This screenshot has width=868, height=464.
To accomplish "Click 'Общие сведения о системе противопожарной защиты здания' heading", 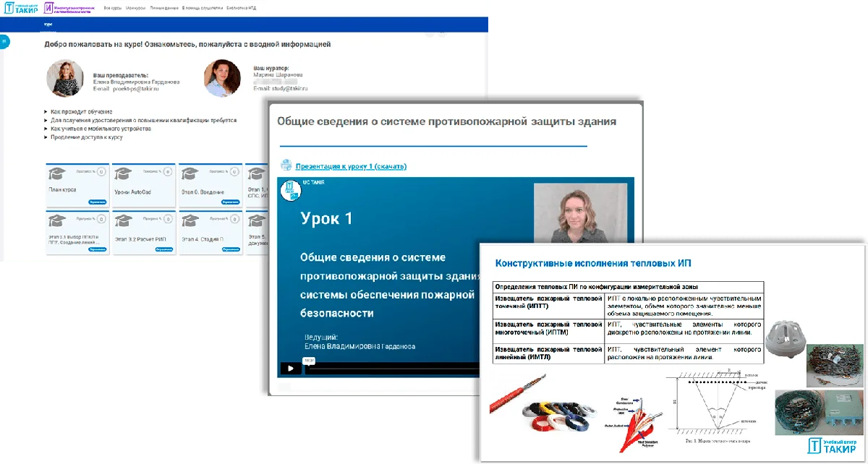I will point(446,122).
